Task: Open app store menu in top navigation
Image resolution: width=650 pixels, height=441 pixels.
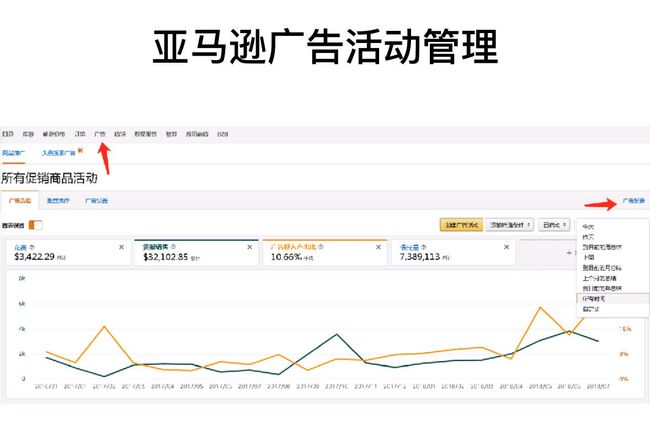Action: [197, 134]
